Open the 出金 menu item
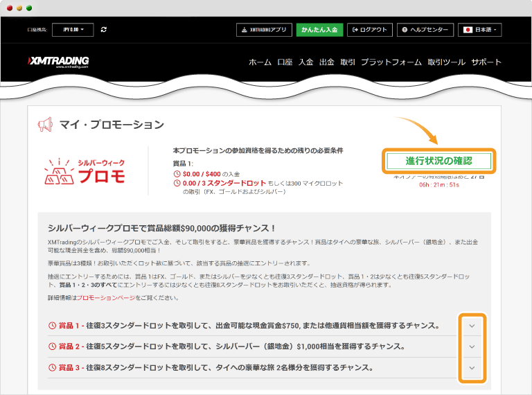 click(x=327, y=62)
